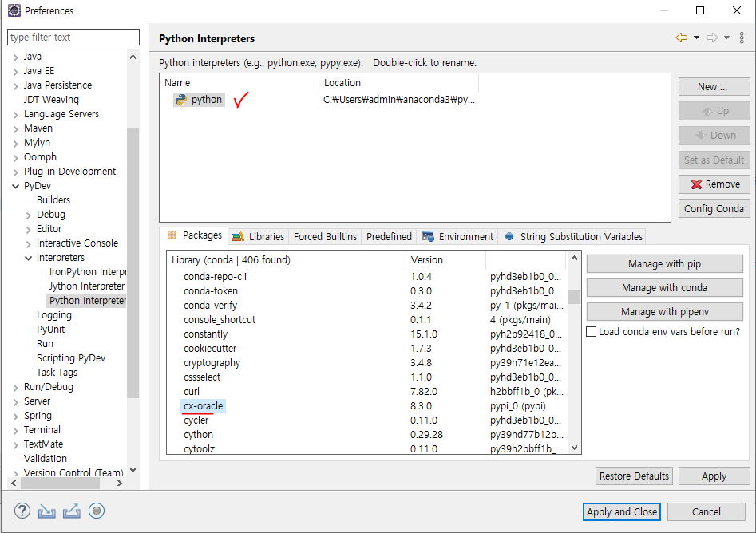The height and width of the screenshot is (533, 756).
Task: Expand the Editor node under PyDev
Action: (x=29, y=230)
